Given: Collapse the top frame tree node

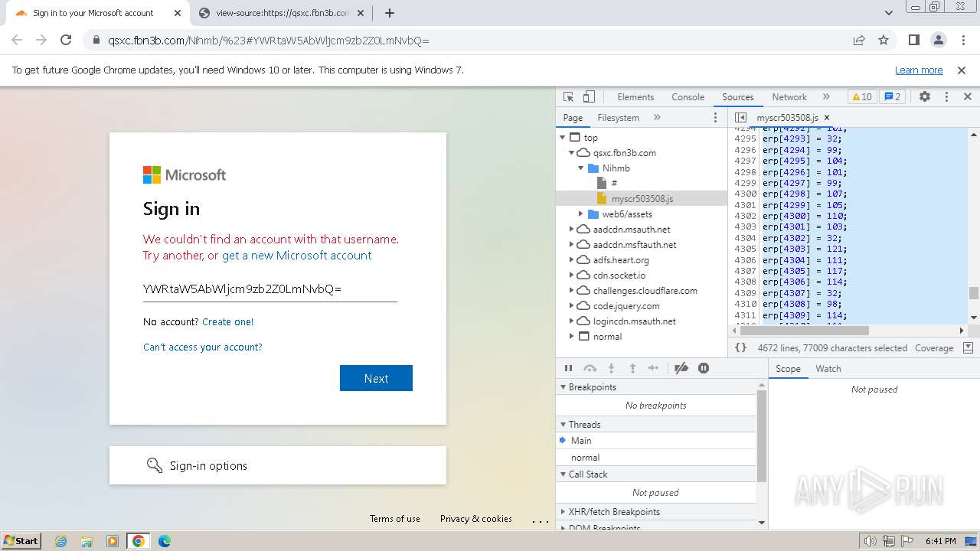Looking at the screenshot, I should pos(563,138).
